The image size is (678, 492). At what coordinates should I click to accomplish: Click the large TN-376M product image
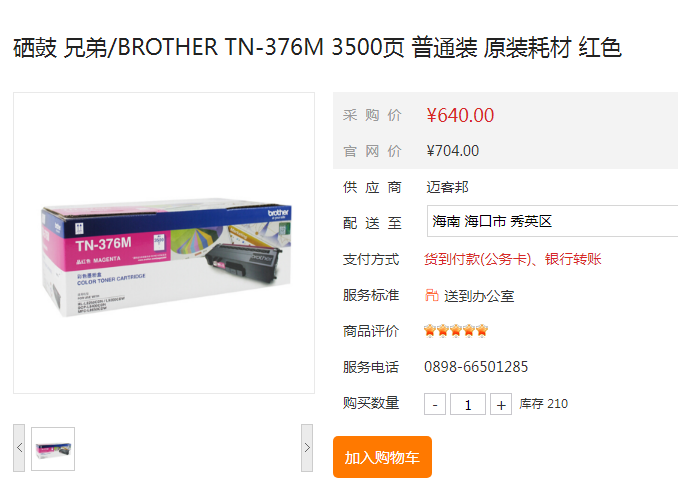tap(164, 243)
